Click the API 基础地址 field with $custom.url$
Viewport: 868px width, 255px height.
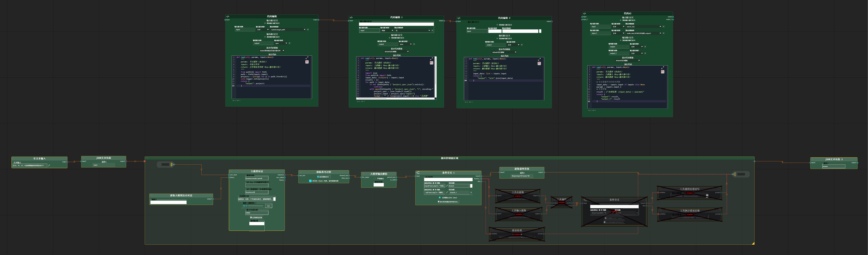(x=257, y=192)
